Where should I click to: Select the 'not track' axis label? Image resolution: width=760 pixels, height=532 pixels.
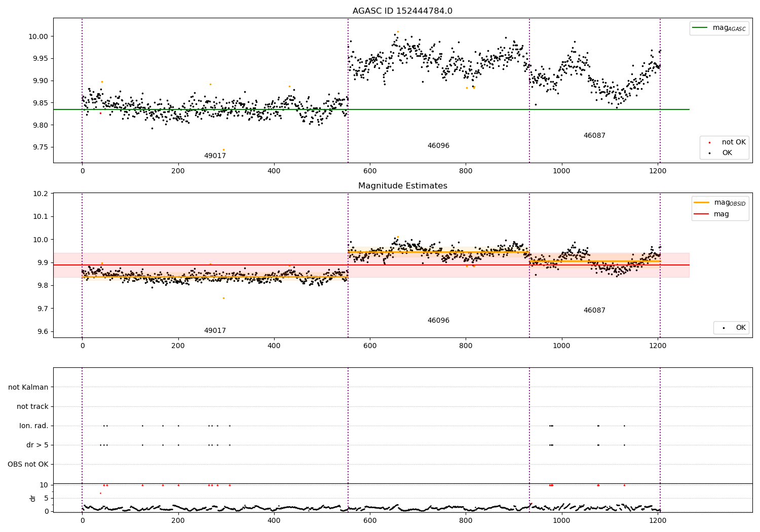pyautogui.click(x=32, y=407)
